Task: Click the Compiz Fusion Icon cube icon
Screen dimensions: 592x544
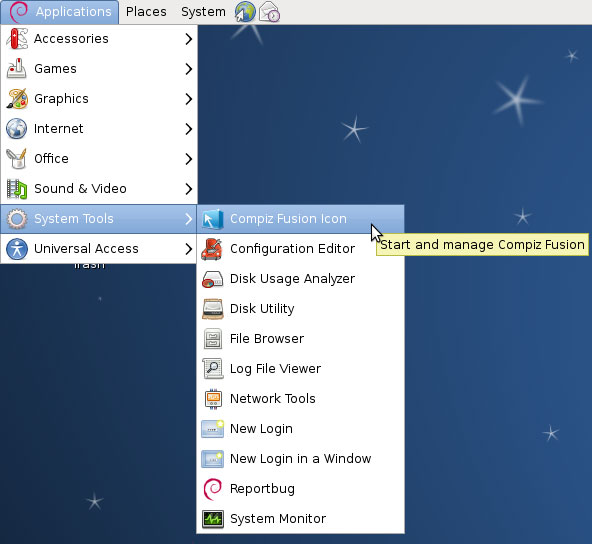Action: point(213,219)
